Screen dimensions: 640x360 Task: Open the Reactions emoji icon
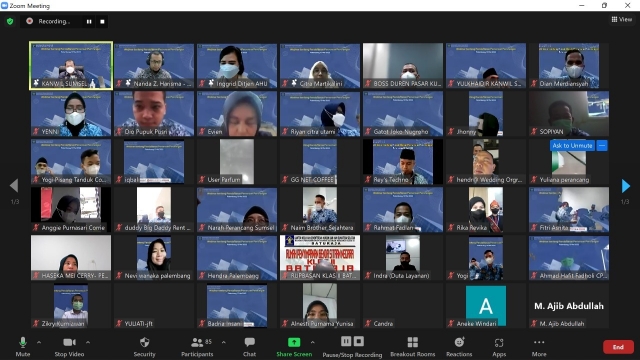pos(459,342)
